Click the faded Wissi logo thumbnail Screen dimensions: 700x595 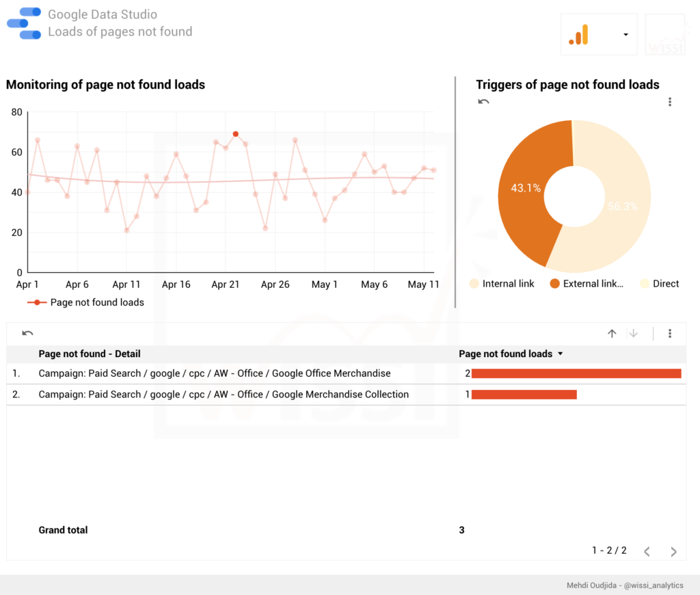tap(665, 34)
